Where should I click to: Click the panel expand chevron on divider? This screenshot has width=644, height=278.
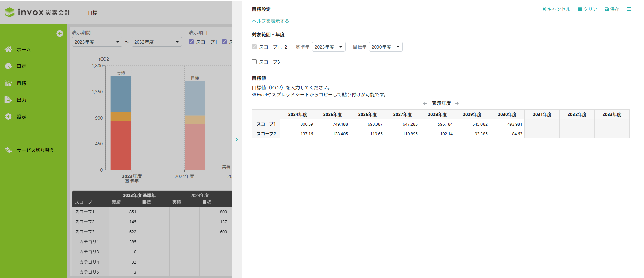[x=237, y=140]
